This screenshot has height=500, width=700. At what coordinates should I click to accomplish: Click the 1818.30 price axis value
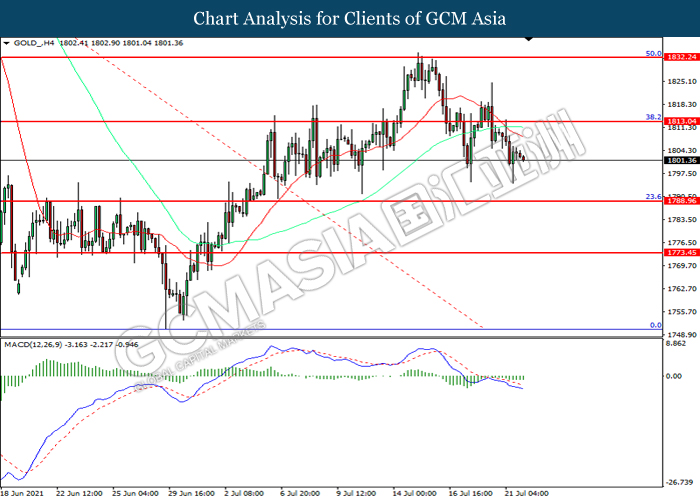(682, 104)
